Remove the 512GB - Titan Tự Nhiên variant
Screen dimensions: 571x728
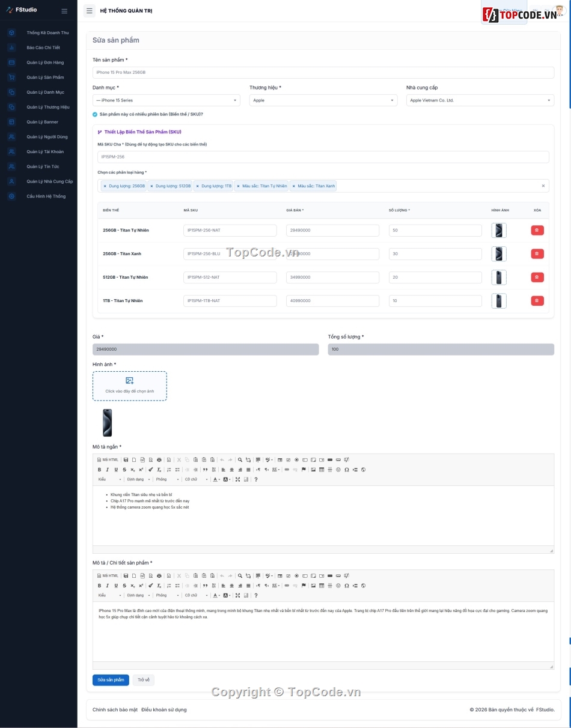point(537,277)
